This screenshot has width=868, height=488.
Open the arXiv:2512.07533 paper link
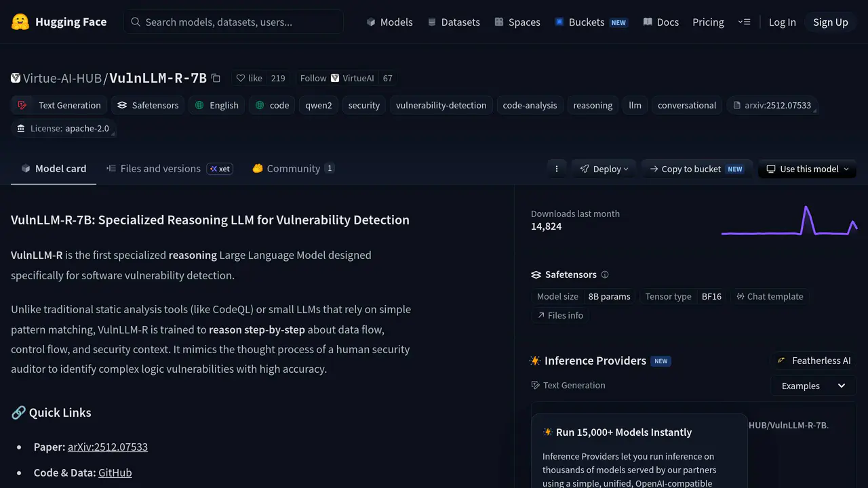click(x=108, y=447)
